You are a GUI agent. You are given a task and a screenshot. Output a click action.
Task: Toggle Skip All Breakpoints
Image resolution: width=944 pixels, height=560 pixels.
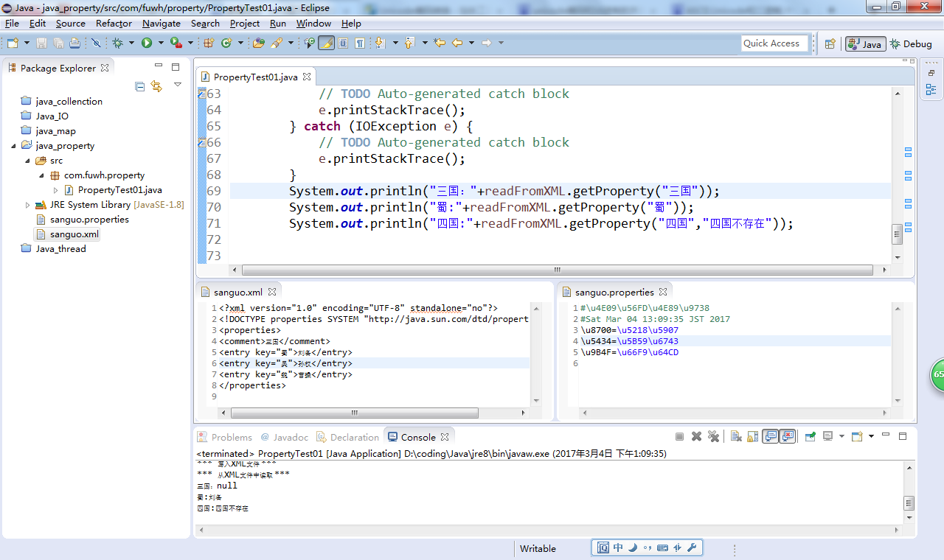96,43
